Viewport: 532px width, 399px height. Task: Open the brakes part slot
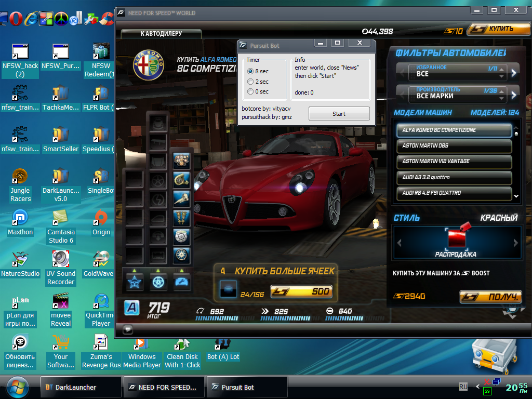coord(181,237)
